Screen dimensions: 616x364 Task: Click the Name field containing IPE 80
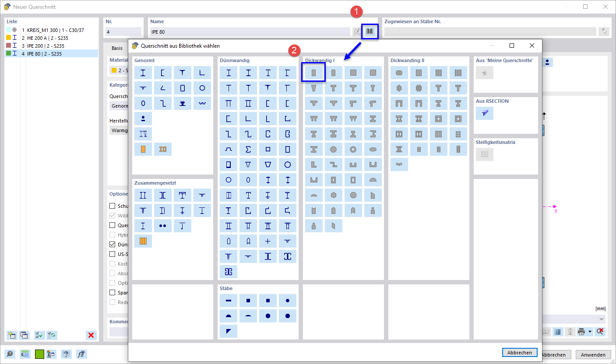pos(250,31)
